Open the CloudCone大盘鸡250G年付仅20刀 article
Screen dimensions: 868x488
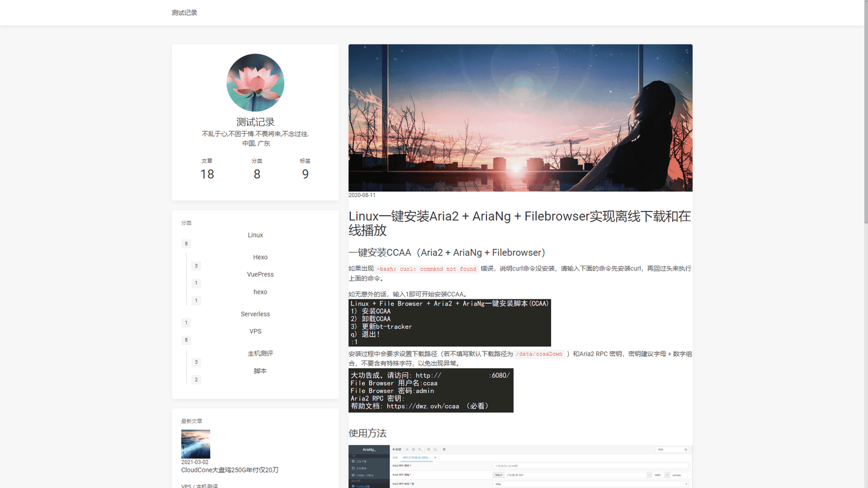230,470
